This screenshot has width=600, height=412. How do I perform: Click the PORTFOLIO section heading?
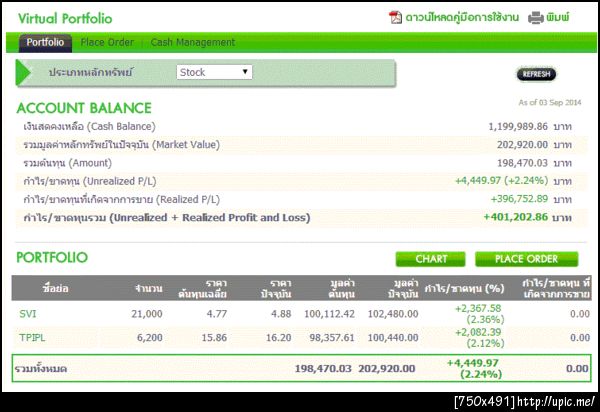click(x=52, y=257)
